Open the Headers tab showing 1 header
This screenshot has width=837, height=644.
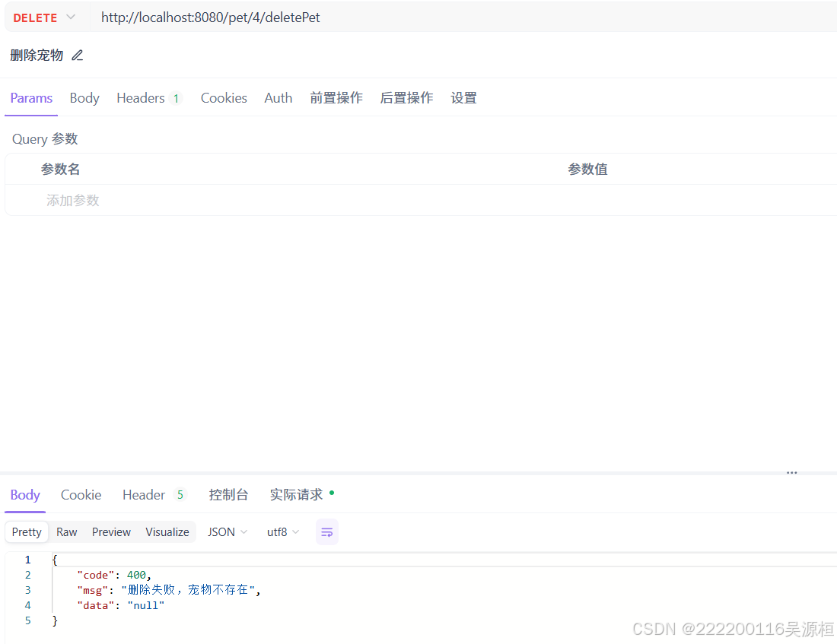click(141, 97)
